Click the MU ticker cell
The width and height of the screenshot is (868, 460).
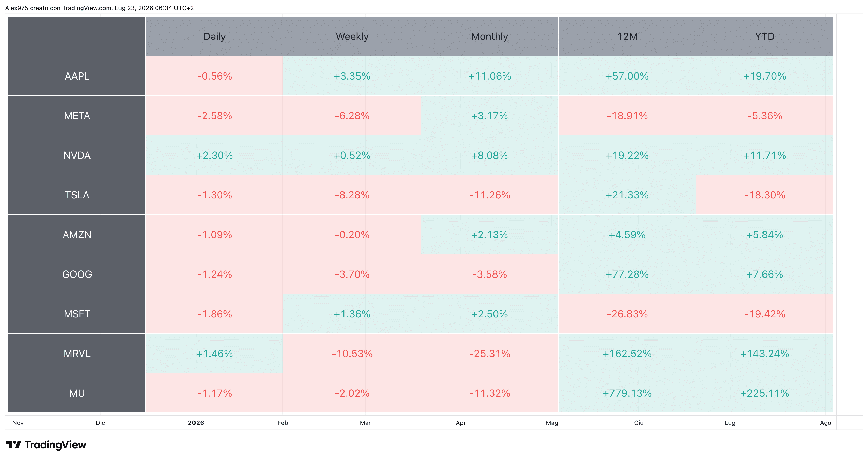[77, 393]
